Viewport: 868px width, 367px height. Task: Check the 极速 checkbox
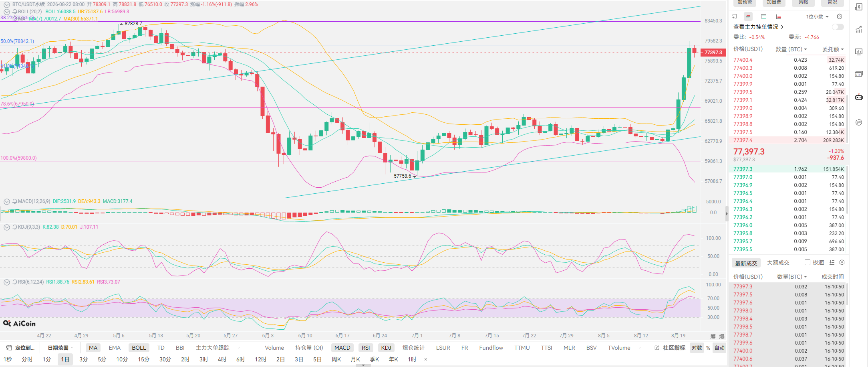click(x=808, y=262)
